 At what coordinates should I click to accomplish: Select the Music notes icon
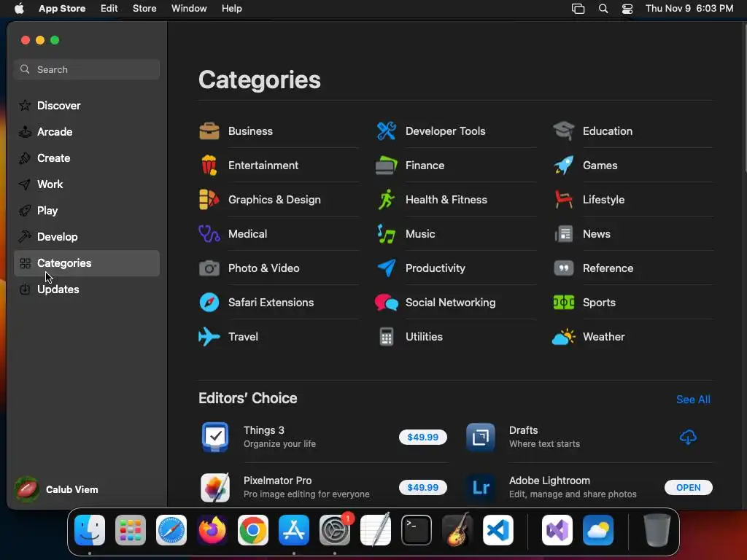[x=387, y=234]
